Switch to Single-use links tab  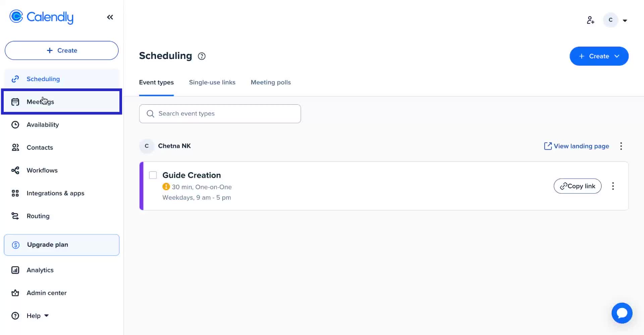212,82
